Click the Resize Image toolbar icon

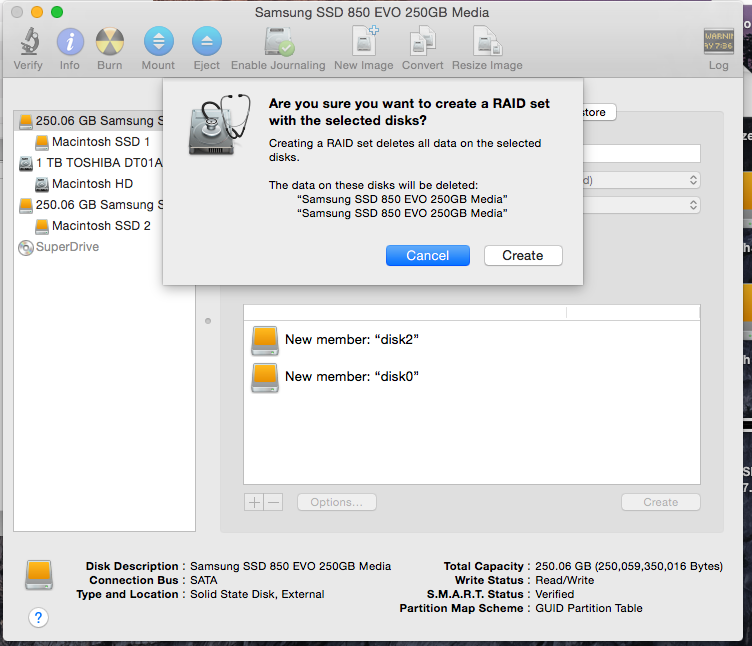[487, 41]
